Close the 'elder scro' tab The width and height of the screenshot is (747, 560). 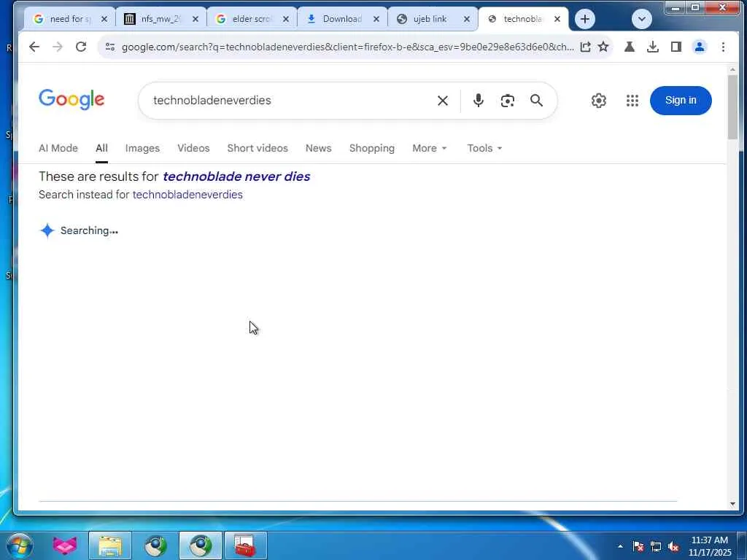click(286, 19)
